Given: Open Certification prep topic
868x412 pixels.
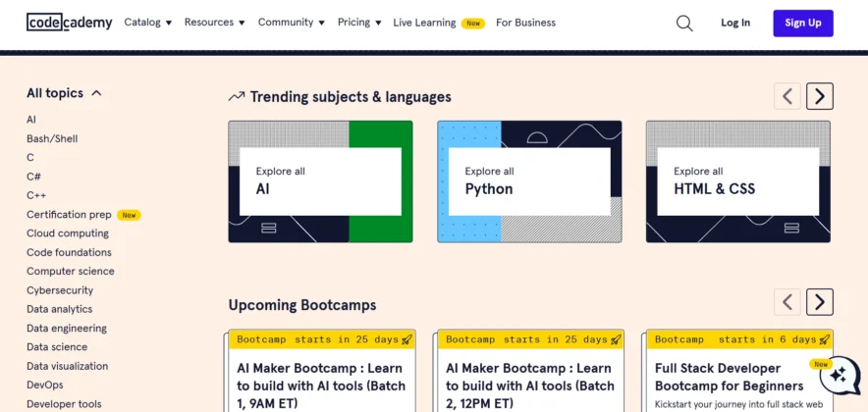Looking at the screenshot, I should [69, 215].
